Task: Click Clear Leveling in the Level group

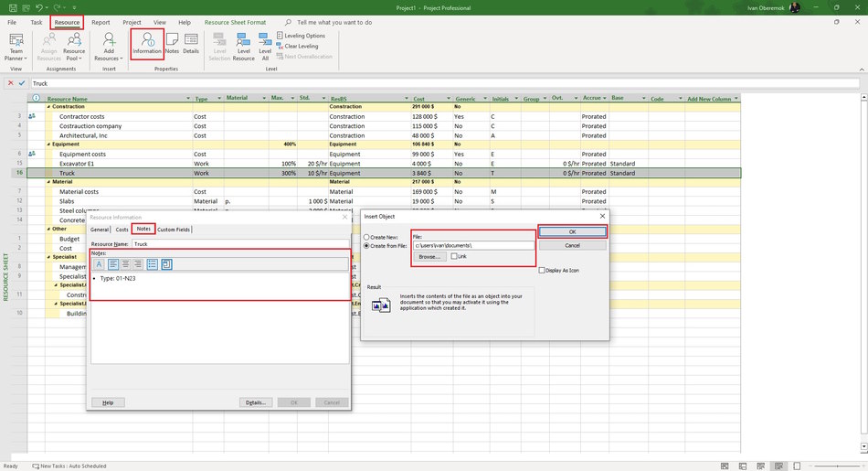Action: coord(297,46)
